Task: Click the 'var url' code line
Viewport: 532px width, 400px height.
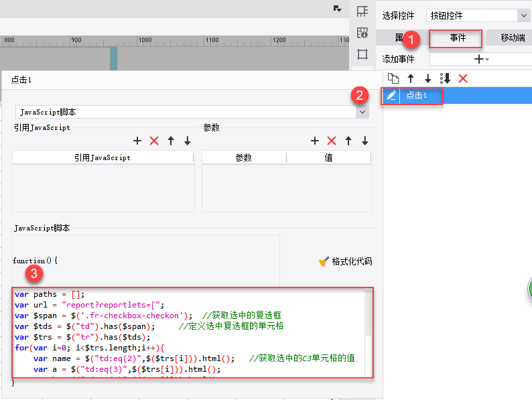Action: tap(89, 305)
